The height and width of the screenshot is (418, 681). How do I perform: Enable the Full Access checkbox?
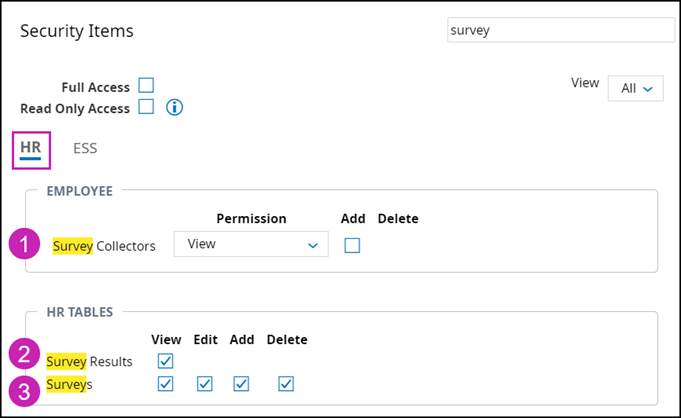point(146,86)
